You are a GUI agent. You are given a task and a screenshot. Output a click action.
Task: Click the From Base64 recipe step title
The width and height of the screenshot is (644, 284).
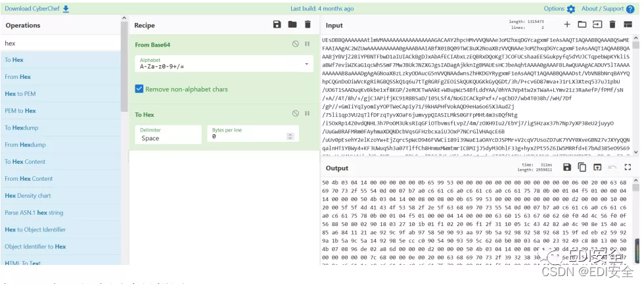(x=152, y=45)
